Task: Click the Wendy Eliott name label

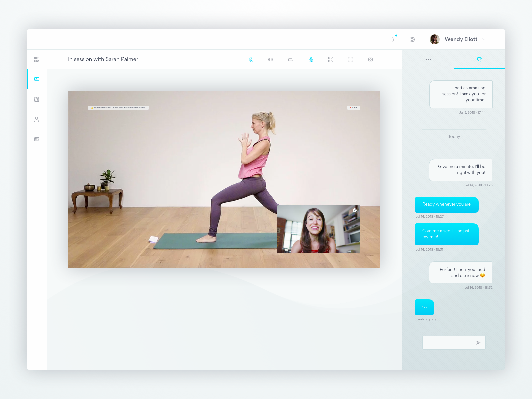Action: coord(461,39)
